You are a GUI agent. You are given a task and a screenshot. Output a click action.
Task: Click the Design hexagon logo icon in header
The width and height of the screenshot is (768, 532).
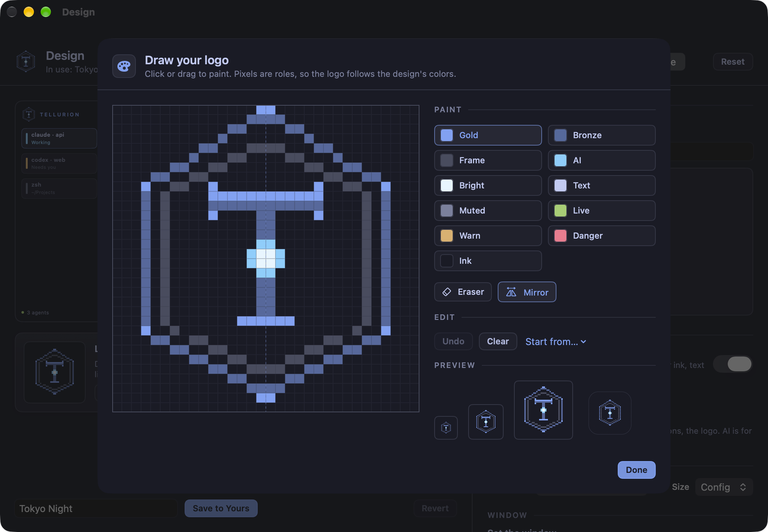[x=26, y=61]
